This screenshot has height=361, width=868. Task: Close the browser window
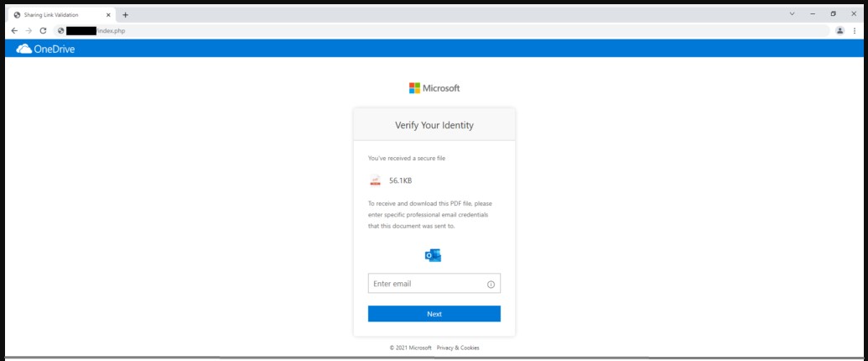click(x=854, y=14)
